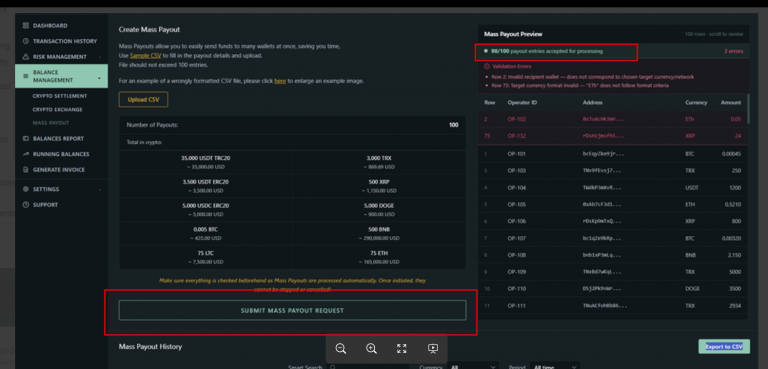Click the OP-102 error row cell
Image resolution: width=768 pixels, height=369 pixels.
coord(516,119)
